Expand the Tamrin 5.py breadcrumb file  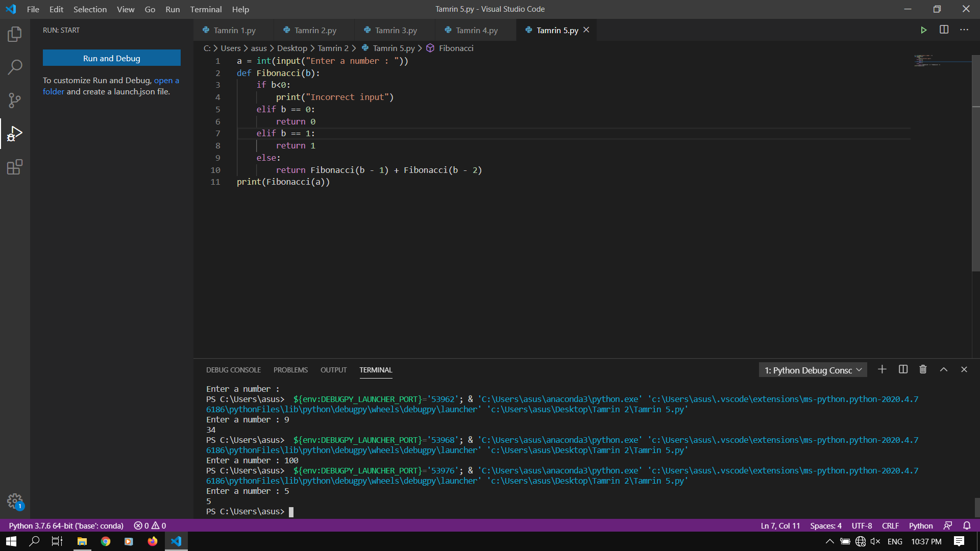[388, 48]
